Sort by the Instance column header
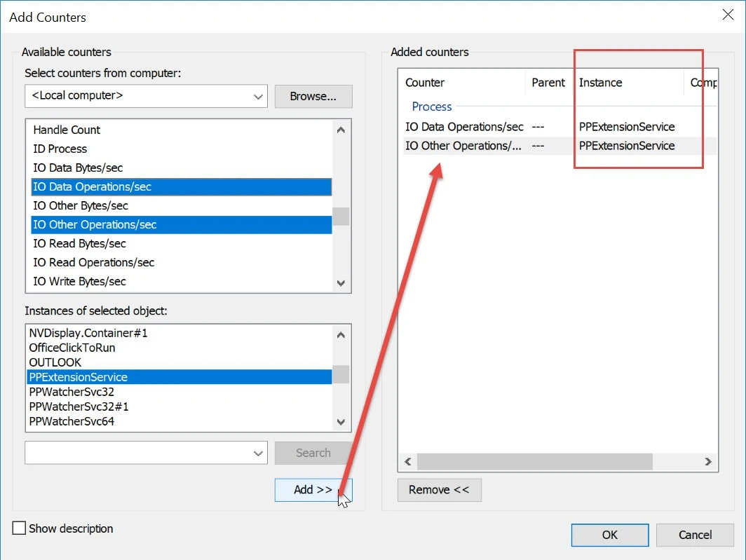The image size is (746, 560). [x=600, y=83]
